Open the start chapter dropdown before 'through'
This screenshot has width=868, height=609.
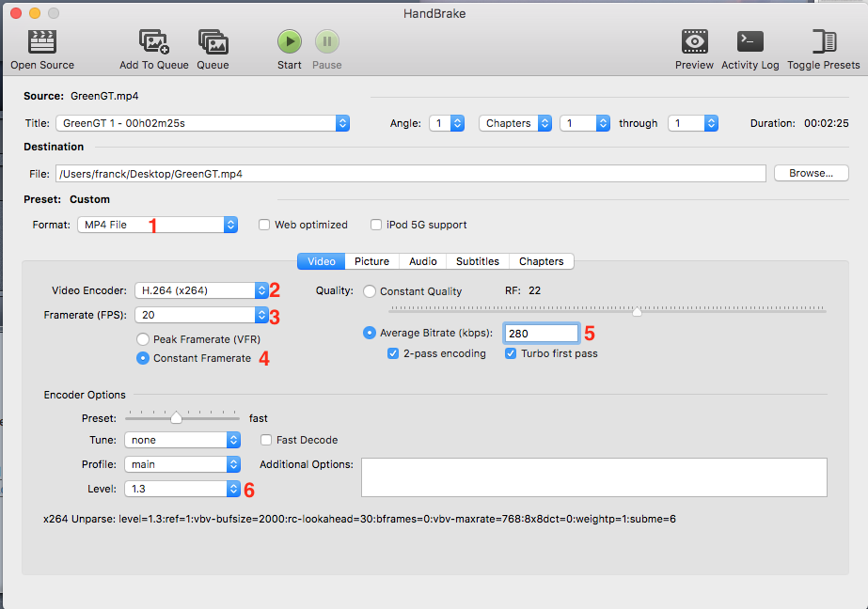[585, 123]
